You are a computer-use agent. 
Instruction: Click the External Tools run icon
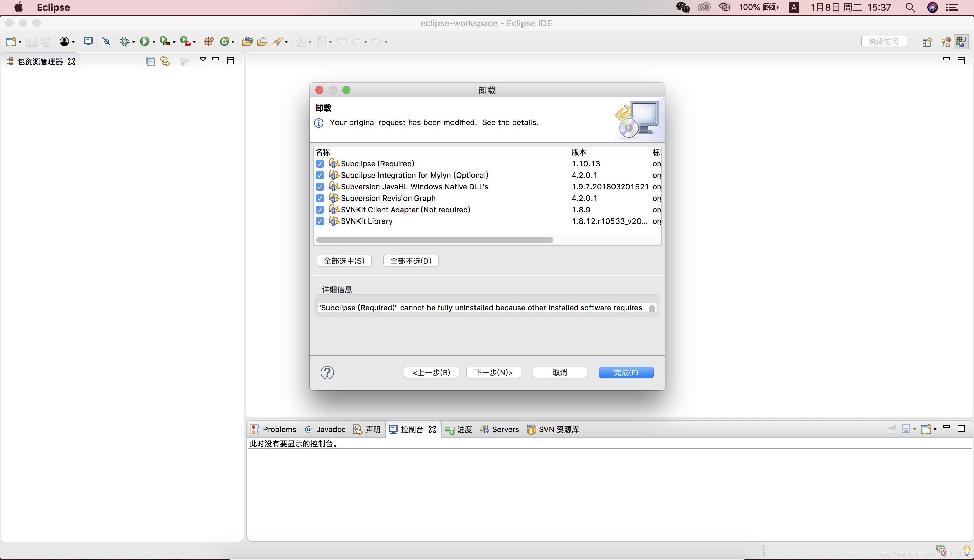pyautogui.click(x=185, y=41)
